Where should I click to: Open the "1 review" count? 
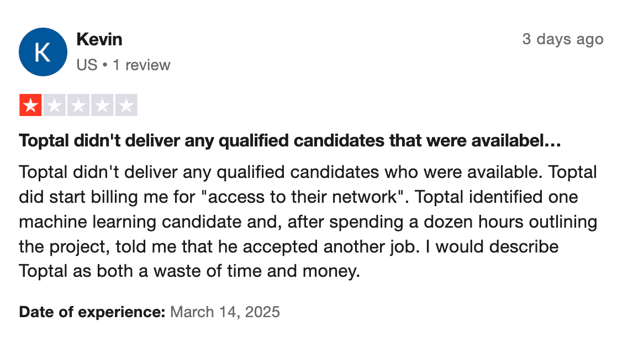pos(141,65)
